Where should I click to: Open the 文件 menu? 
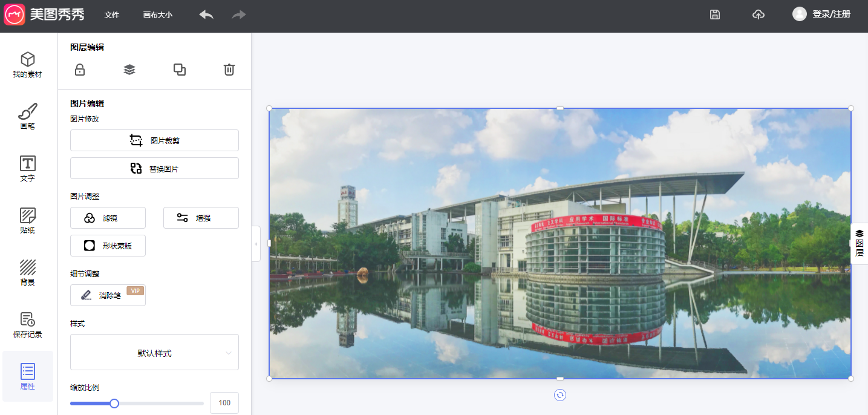(112, 15)
